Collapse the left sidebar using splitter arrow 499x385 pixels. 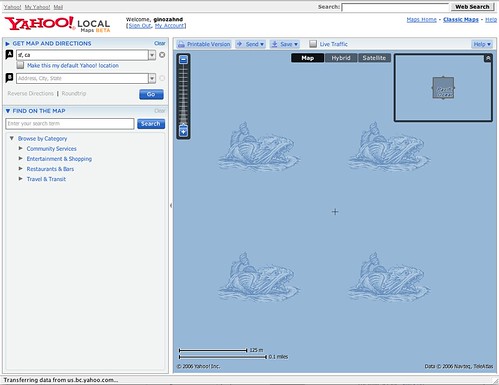tap(171, 205)
